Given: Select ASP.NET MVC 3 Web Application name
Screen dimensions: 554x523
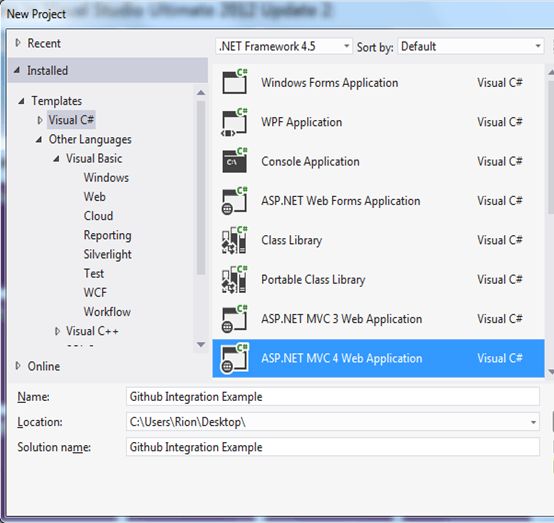Looking at the screenshot, I should pos(342,319).
